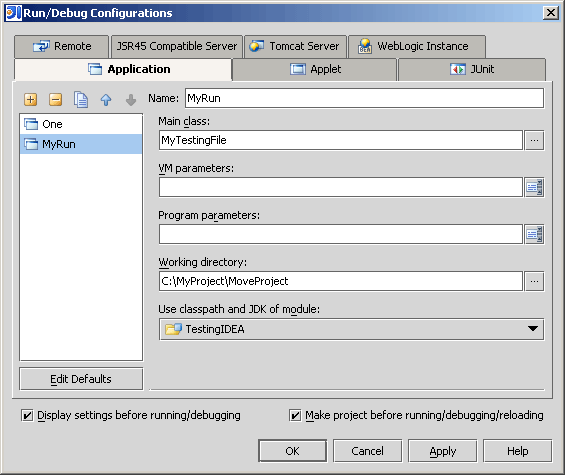Toggle Display settings before running/debugging checkbox
The width and height of the screenshot is (565, 475).
27,416
